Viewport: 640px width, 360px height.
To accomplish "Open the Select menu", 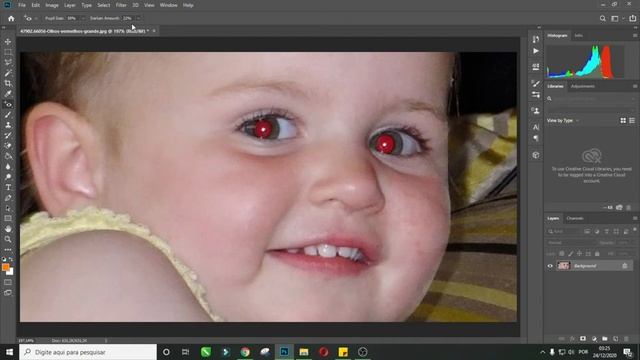I will (104, 5).
